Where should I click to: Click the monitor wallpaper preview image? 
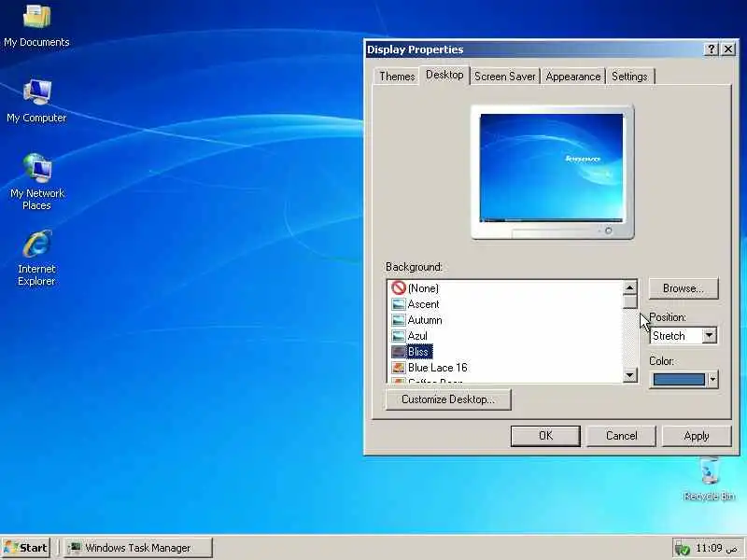tap(551, 168)
